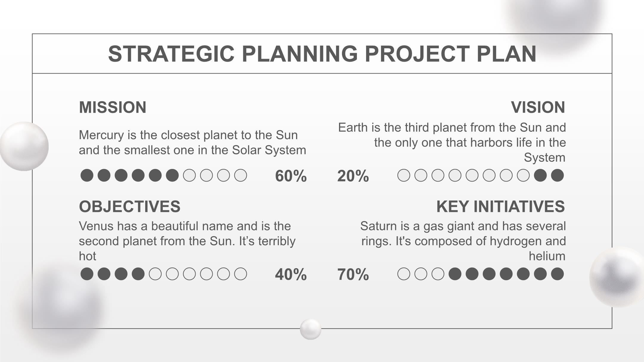
Task: Click the KEY INITIATIVES heading
Action: 500,206
